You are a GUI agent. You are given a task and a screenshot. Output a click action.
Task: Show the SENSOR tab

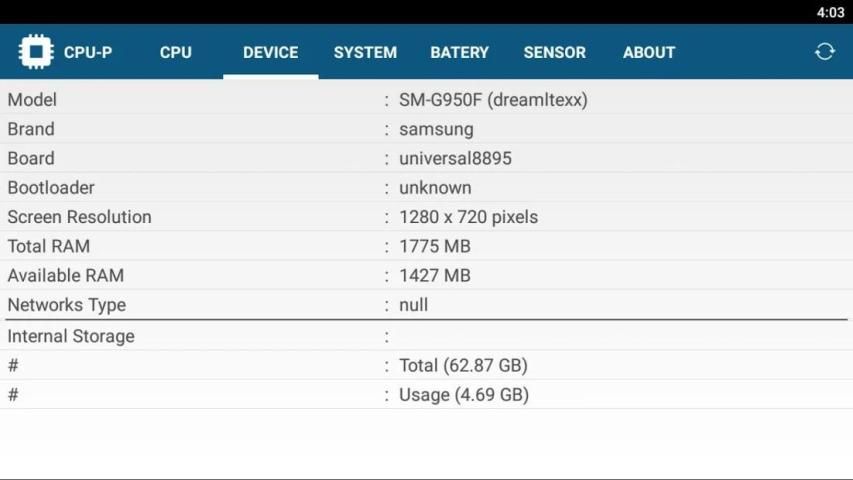pos(554,52)
